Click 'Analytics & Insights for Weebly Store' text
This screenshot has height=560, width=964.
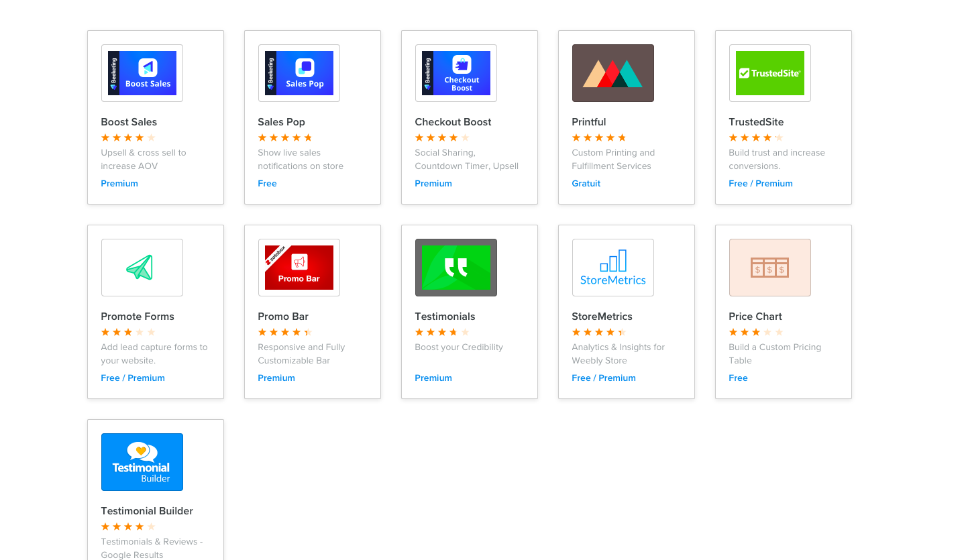618,354
